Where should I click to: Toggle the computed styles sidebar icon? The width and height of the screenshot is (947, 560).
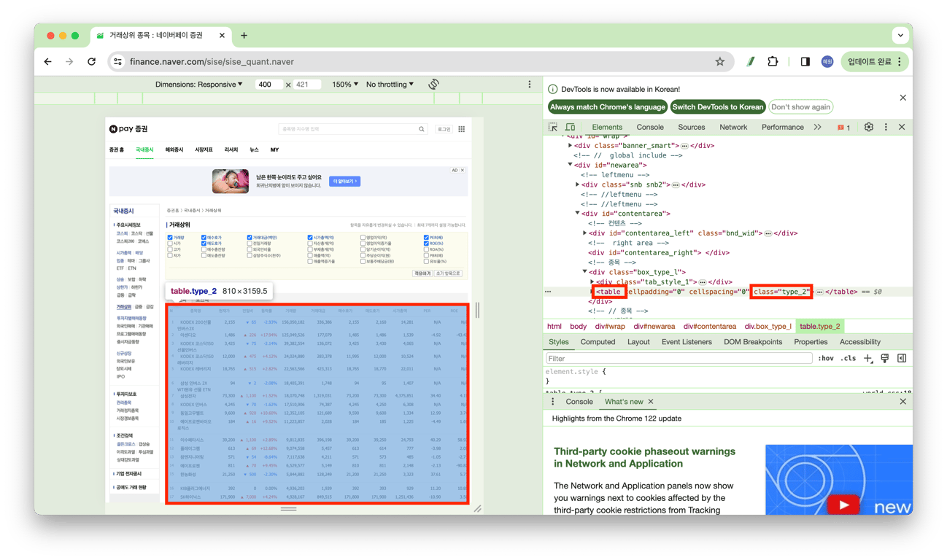(902, 358)
